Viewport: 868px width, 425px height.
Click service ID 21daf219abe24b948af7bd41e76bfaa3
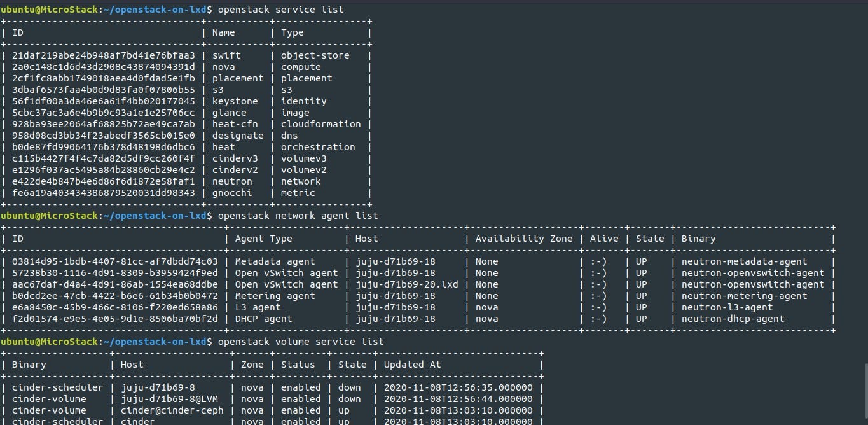pyautogui.click(x=103, y=55)
